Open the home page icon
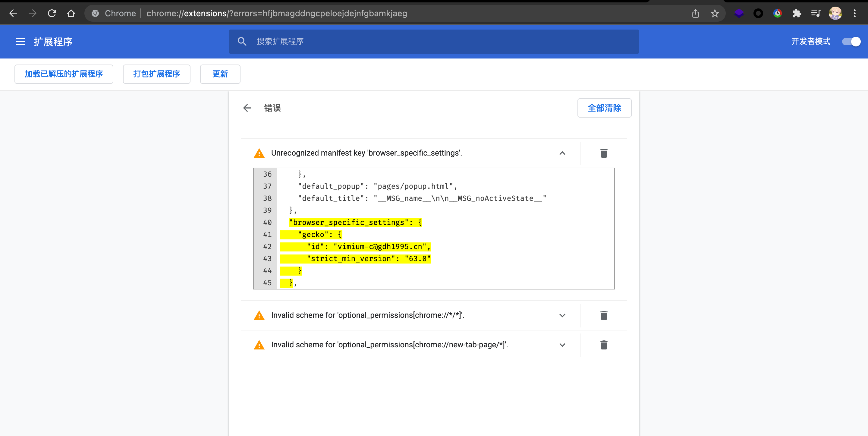Screen dimensions: 868x436 (71, 13)
